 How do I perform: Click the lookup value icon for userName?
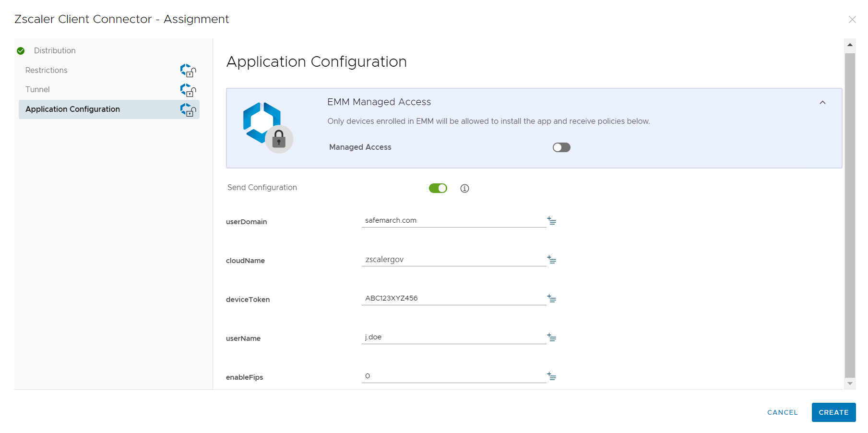pyautogui.click(x=552, y=337)
